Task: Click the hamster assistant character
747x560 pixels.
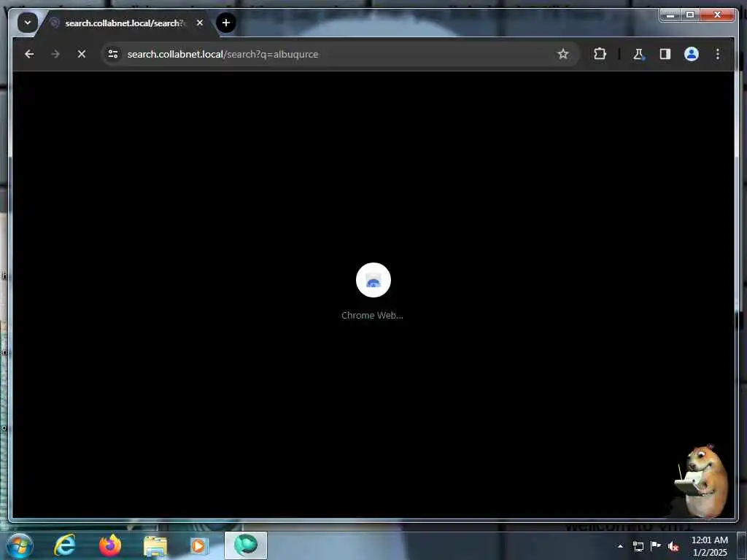Action: point(701,481)
